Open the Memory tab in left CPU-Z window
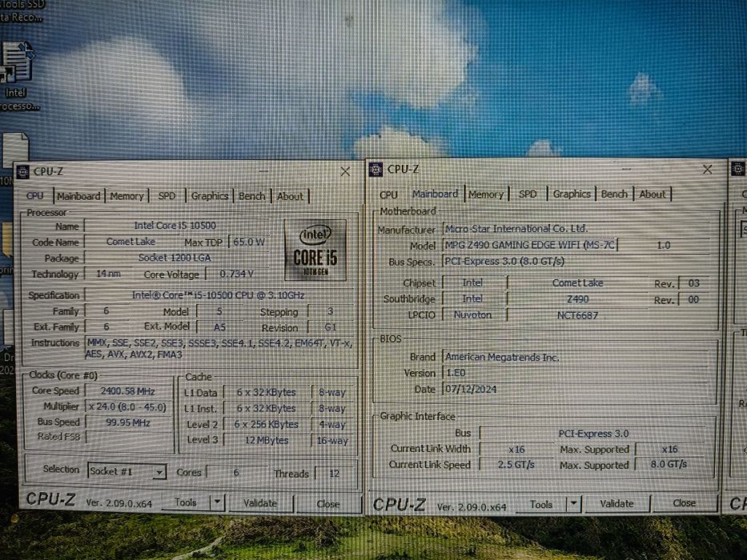The height and width of the screenshot is (560, 747). 127,196
